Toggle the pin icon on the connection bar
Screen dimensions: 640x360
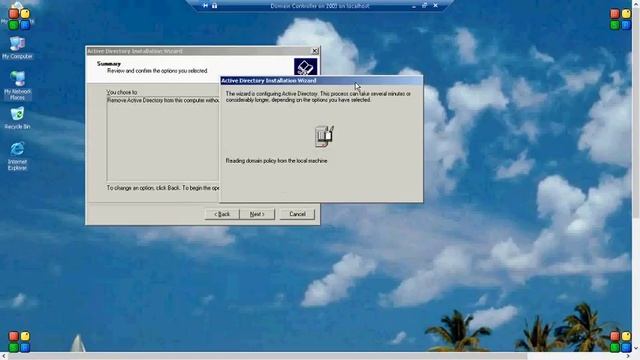click(x=205, y=6)
